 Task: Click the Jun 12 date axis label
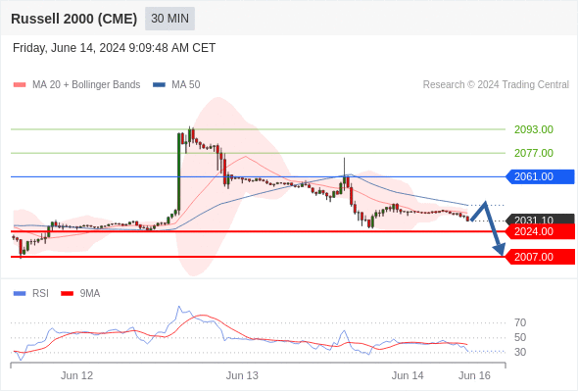click(76, 375)
